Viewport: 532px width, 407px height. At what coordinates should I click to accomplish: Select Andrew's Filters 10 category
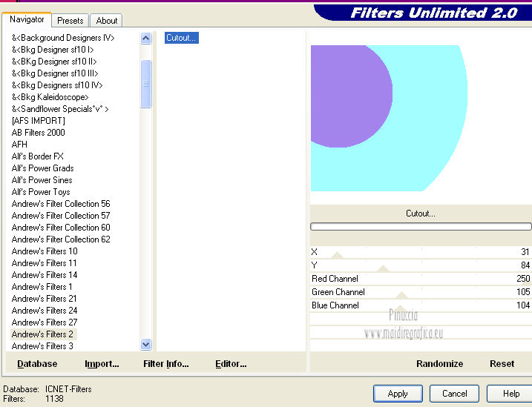(x=45, y=251)
